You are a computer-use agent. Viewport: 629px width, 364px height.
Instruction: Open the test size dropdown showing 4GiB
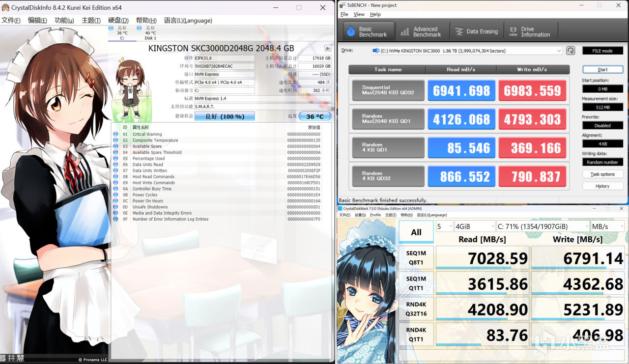475,226
